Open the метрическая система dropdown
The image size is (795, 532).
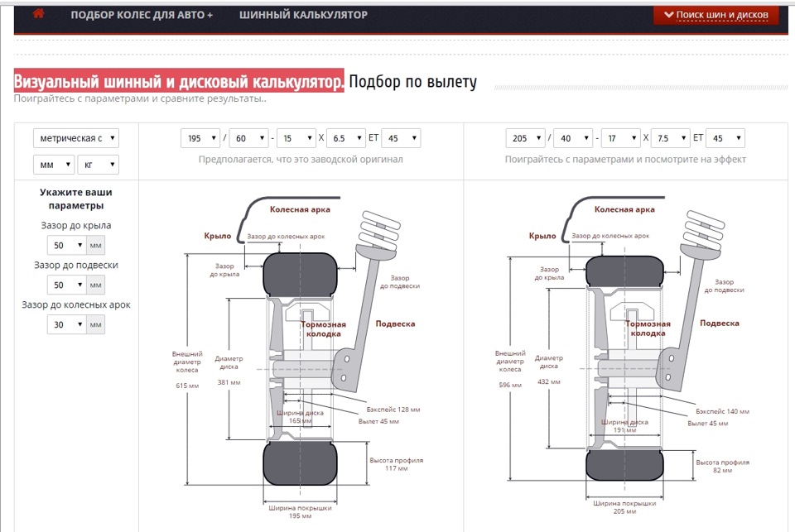76,138
